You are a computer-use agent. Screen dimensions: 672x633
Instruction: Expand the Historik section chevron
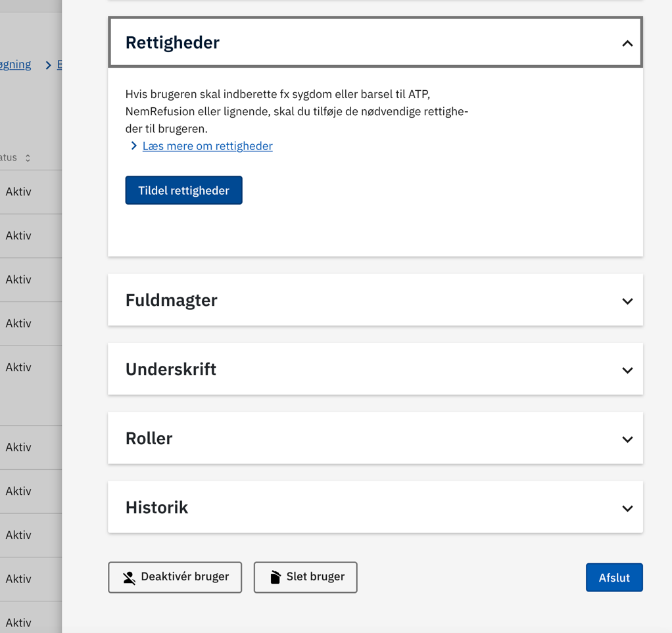point(627,508)
